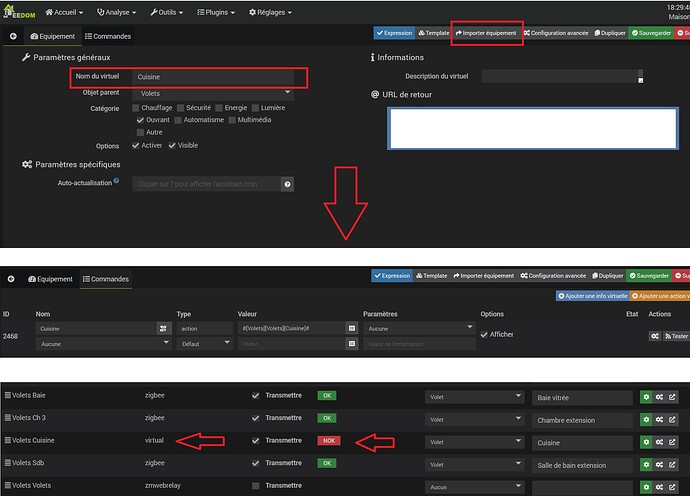This screenshot has width=690, height=496.
Task: Click Importer équipement in Paramètres généraux view
Action: [486, 33]
